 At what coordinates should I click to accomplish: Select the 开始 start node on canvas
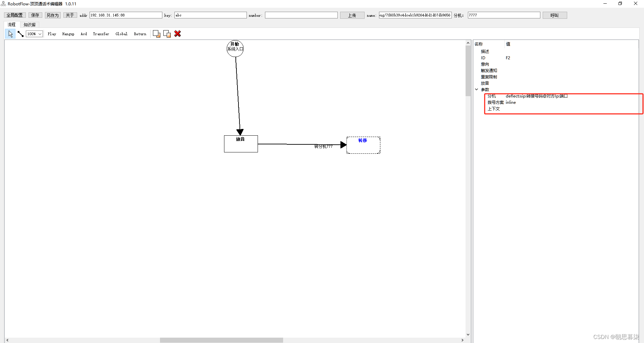(235, 49)
